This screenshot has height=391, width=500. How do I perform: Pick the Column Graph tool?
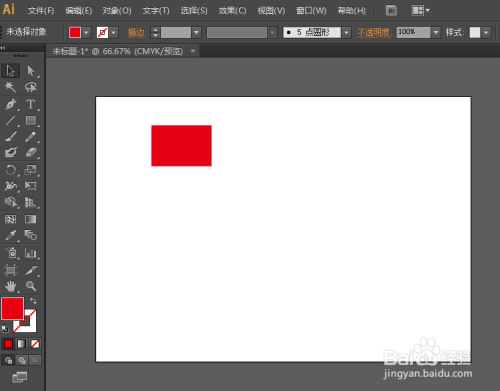point(31,253)
